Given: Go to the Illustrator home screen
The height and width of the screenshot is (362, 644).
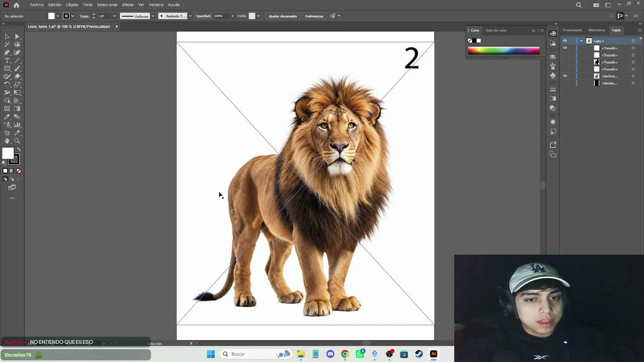Looking at the screenshot, I should pyautogui.click(x=16, y=5).
